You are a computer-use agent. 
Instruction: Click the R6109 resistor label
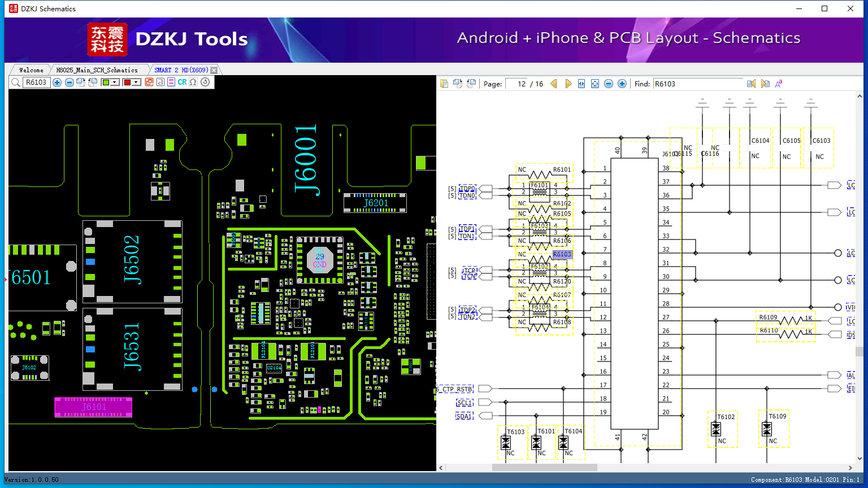(769, 317)
